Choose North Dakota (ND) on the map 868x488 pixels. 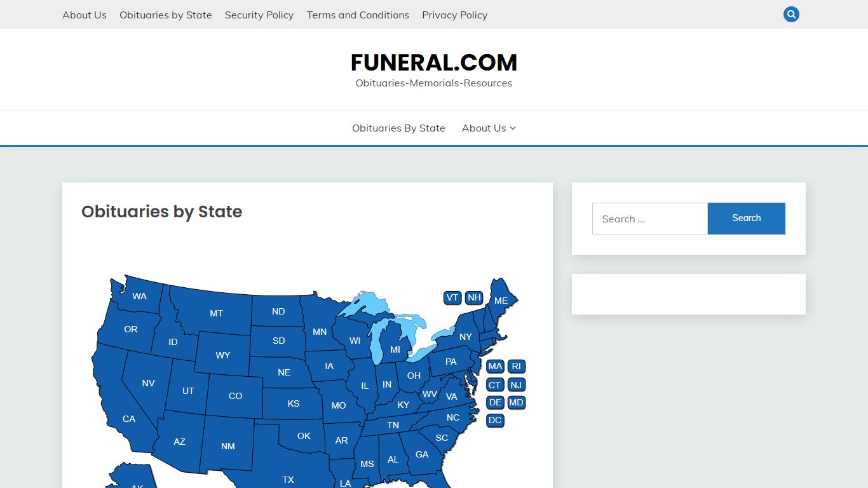pyautogui.click(x=278, y=311)
